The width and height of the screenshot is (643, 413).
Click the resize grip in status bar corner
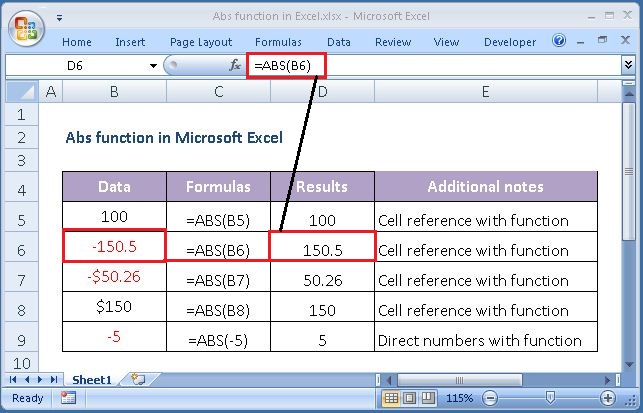(x=629, y=399)
